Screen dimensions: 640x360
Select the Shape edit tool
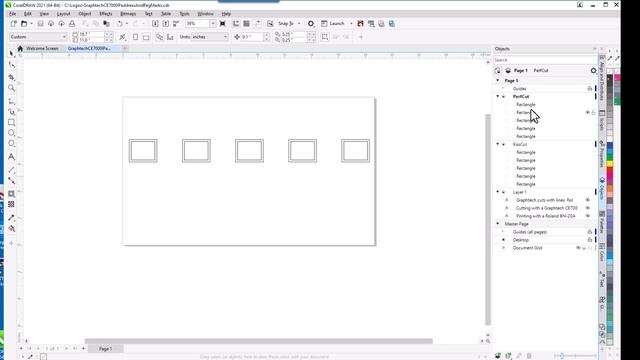11,65
